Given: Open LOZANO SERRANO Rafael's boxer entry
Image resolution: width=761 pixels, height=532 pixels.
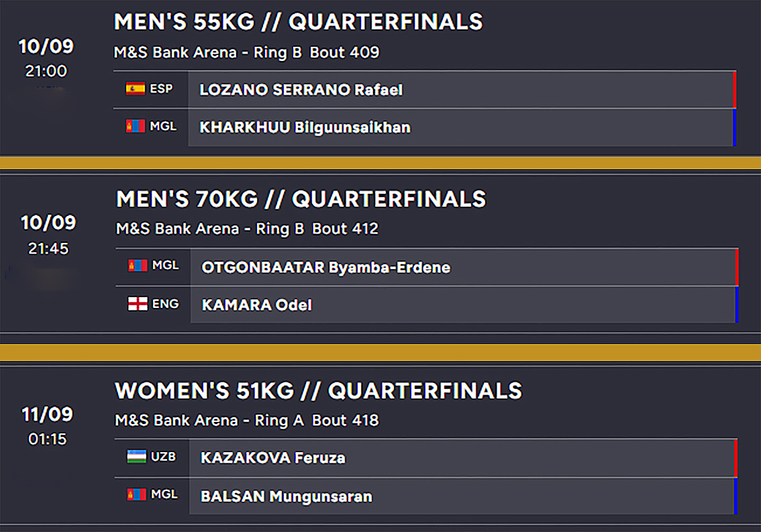Looking at the screenshot, I should point(301,90).
